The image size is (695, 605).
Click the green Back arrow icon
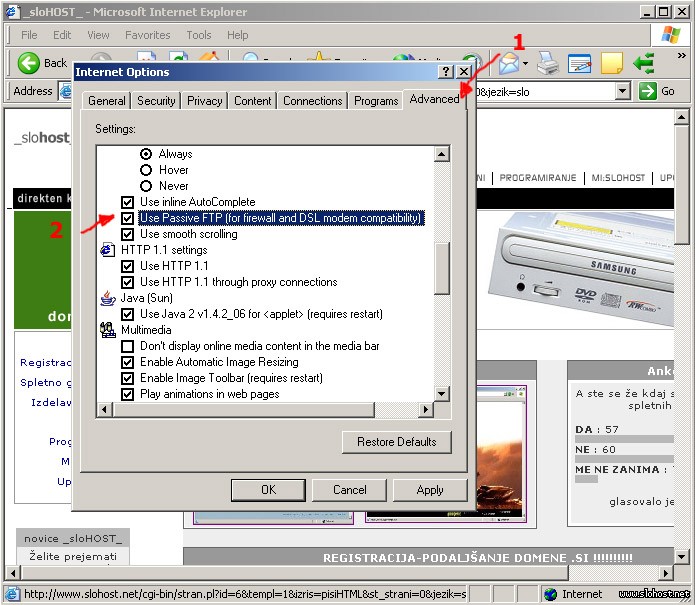coord(28,62)
